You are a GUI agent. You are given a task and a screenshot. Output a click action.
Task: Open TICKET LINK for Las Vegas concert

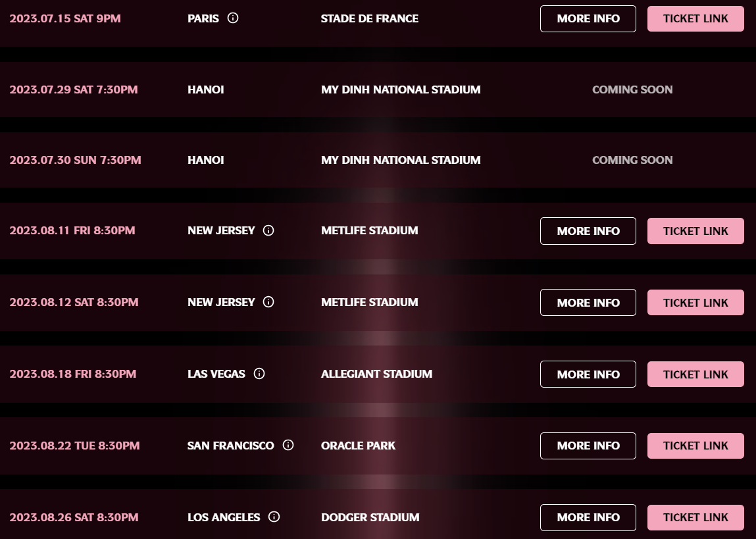coord(695,374)
